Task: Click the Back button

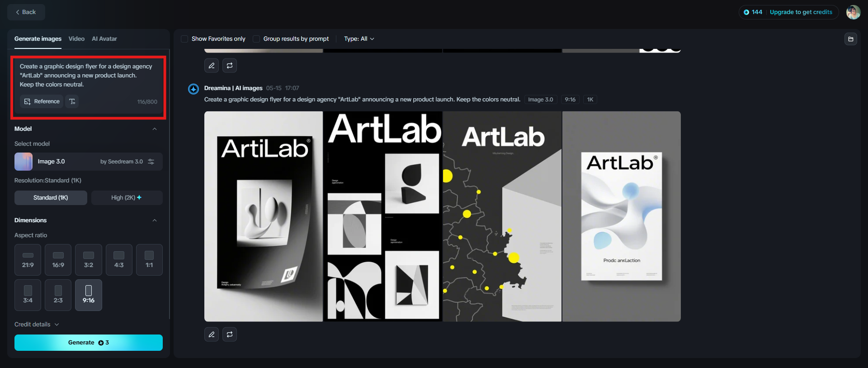Action: click(26, 12)
